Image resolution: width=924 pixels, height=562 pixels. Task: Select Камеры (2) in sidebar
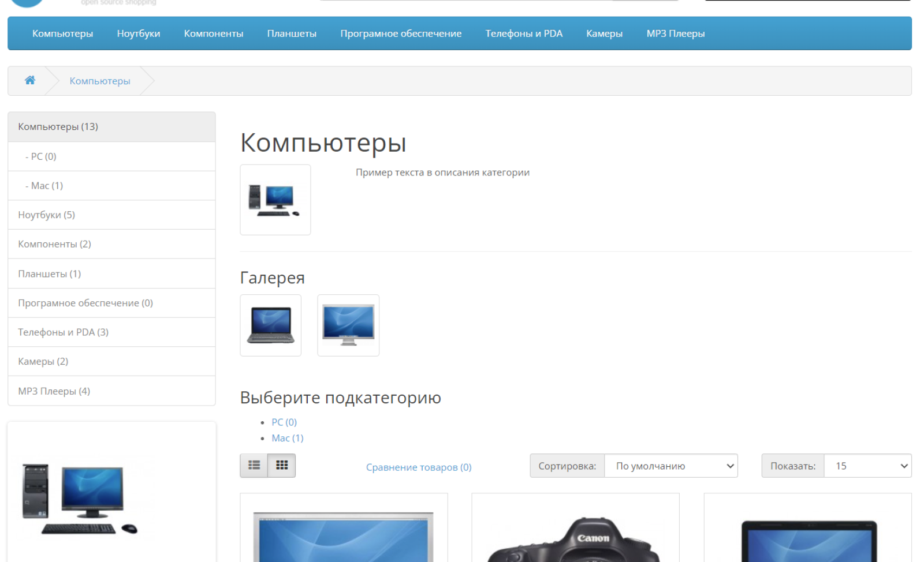111,362
